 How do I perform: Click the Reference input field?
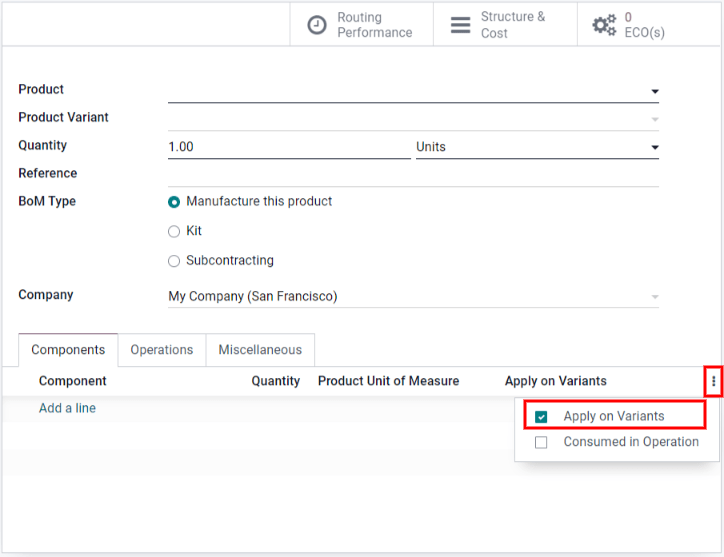tap(413, 176)
